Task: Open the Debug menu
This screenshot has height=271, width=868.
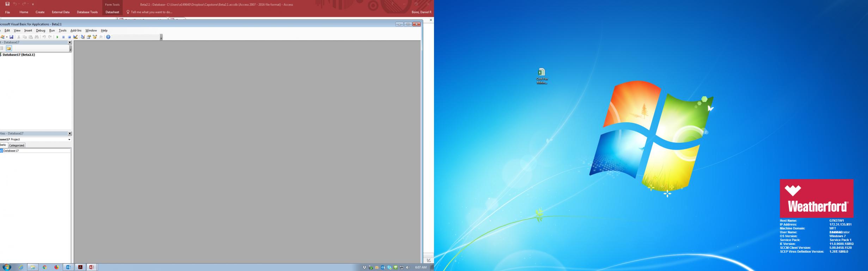Action: pos(41,31)
